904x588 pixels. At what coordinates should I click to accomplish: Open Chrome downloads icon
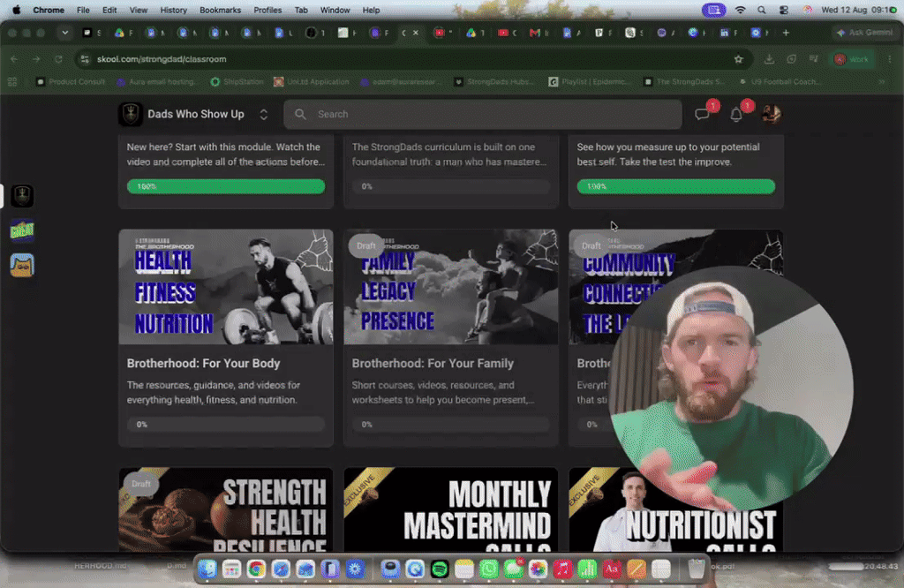(769, 59)
